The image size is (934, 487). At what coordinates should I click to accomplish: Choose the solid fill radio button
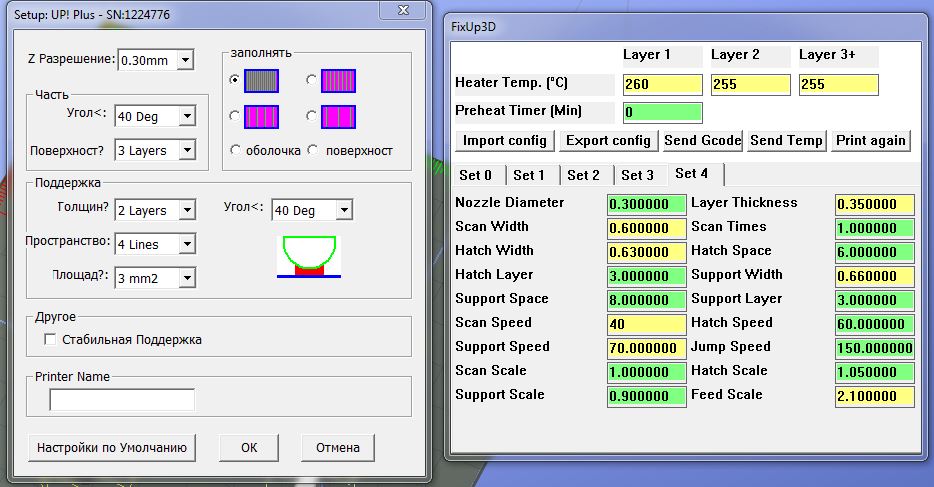[x=235, y=79]
